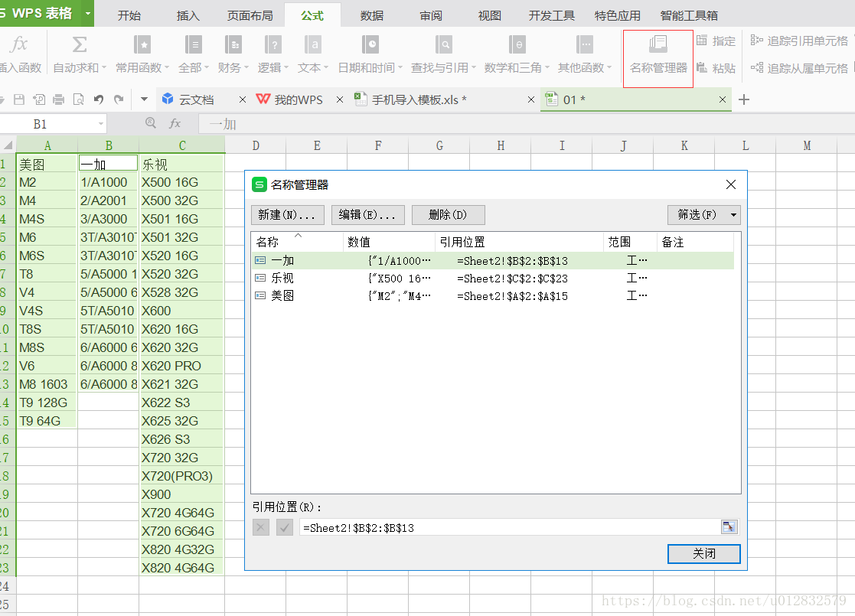This screenshot has width=855, height=616.
Task: Click the Undo arrow icon
Action: coord(99,99)
